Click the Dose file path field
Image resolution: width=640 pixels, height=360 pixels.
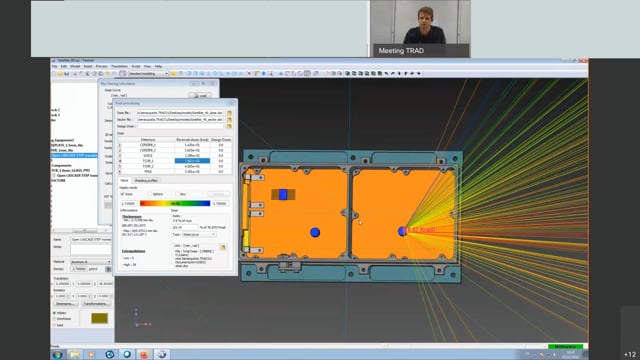pos(180,113)
